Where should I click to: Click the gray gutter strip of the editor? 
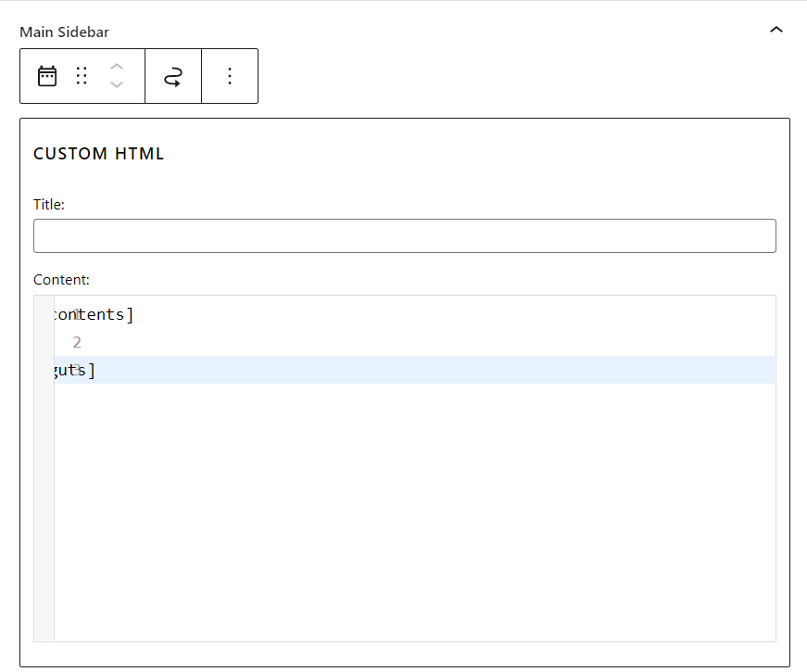coord(44,463)
